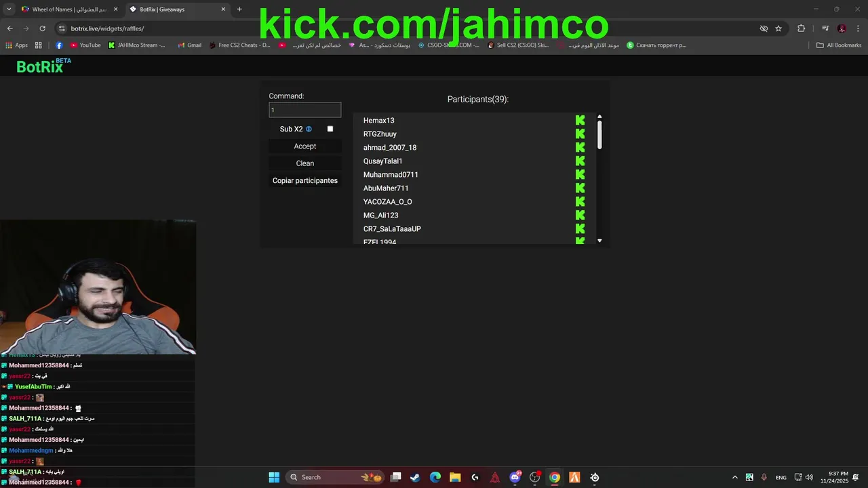Click the Kick icon beside RTGZhuuy
The width and height of the screenshot is (868, 488).
[580, 134]
